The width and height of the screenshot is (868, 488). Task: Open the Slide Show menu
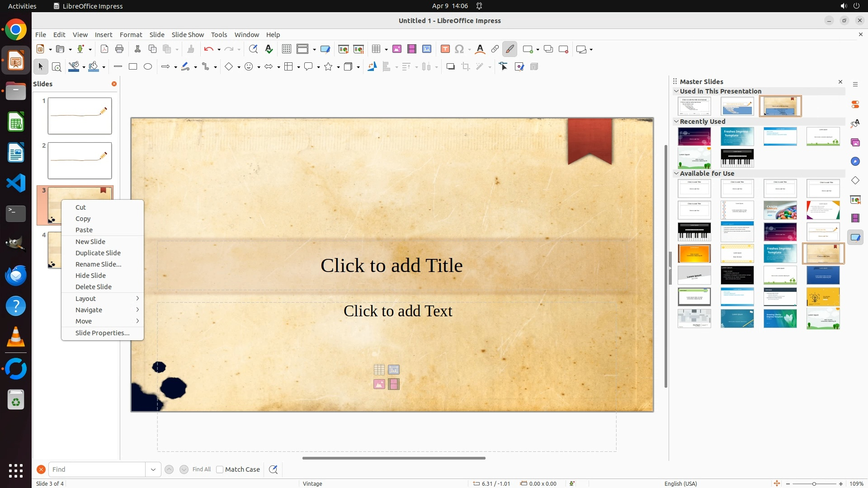(x=188, y=35)
